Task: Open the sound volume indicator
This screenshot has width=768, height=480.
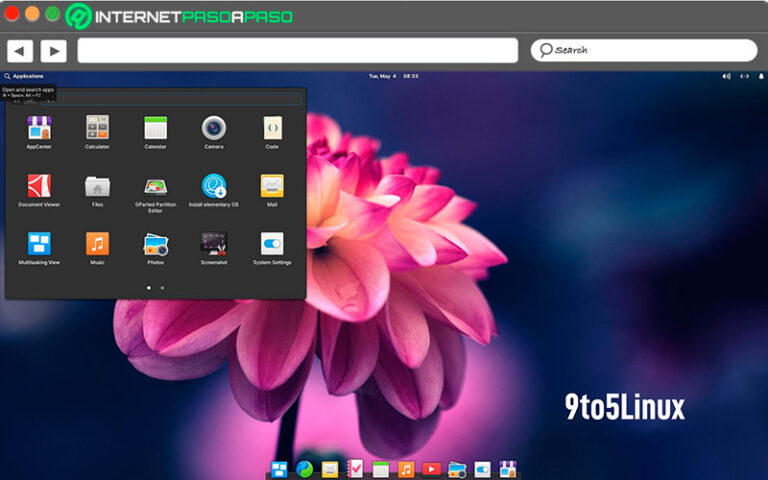Action: [726, 76]
